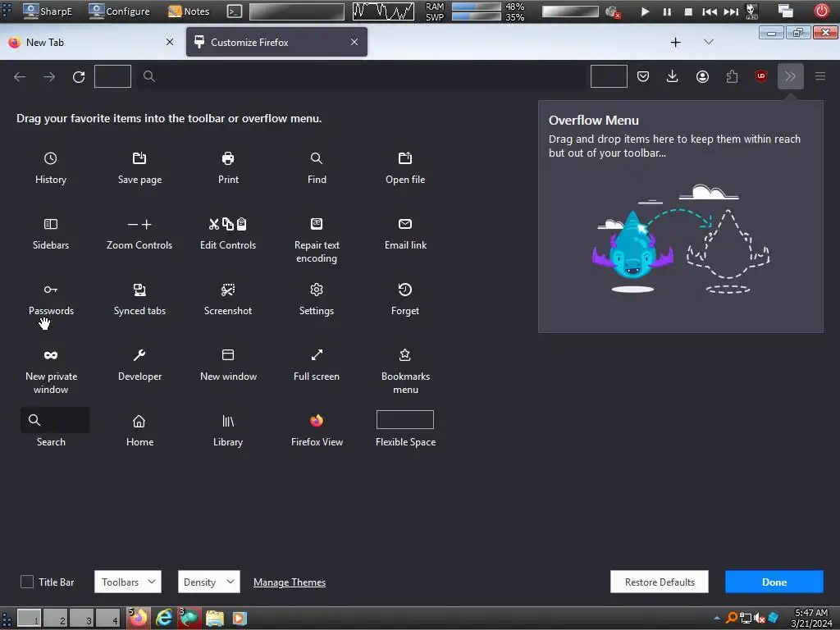Choose the Find item
The height and width of the screenshot is (630, 840).
[317, 167]
